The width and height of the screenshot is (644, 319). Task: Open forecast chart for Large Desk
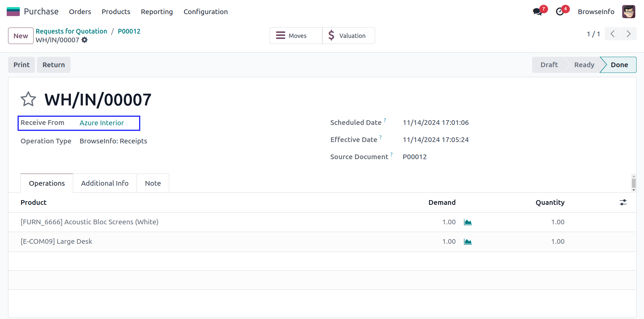click(468, 242)
